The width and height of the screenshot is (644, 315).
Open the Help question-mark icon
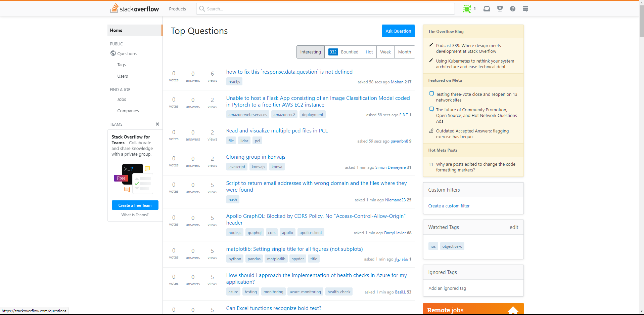(513, 9)
